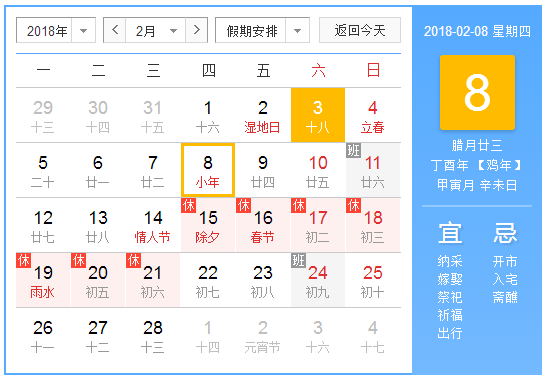
Task: Select February 28 十三
Action: (153, 336)
